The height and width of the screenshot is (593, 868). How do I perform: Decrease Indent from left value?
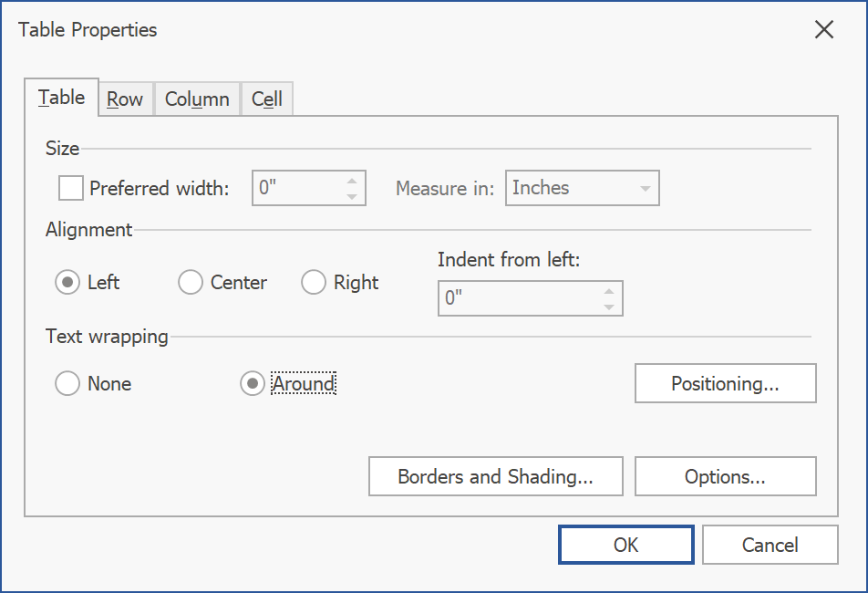click(x=609, y=307)
